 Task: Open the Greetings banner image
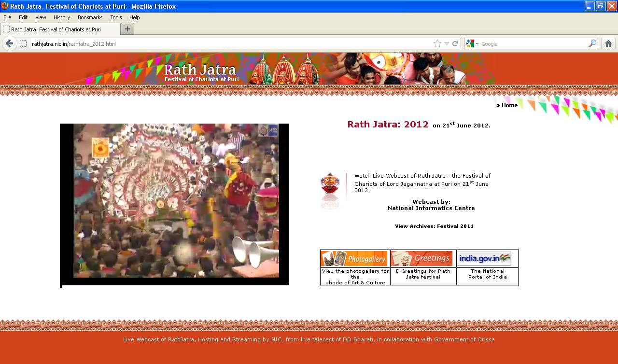pos(422,258)
